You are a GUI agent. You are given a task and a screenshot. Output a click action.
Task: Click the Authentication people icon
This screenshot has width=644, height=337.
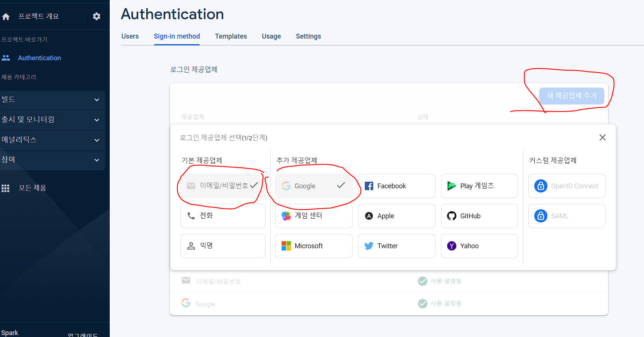6,58
